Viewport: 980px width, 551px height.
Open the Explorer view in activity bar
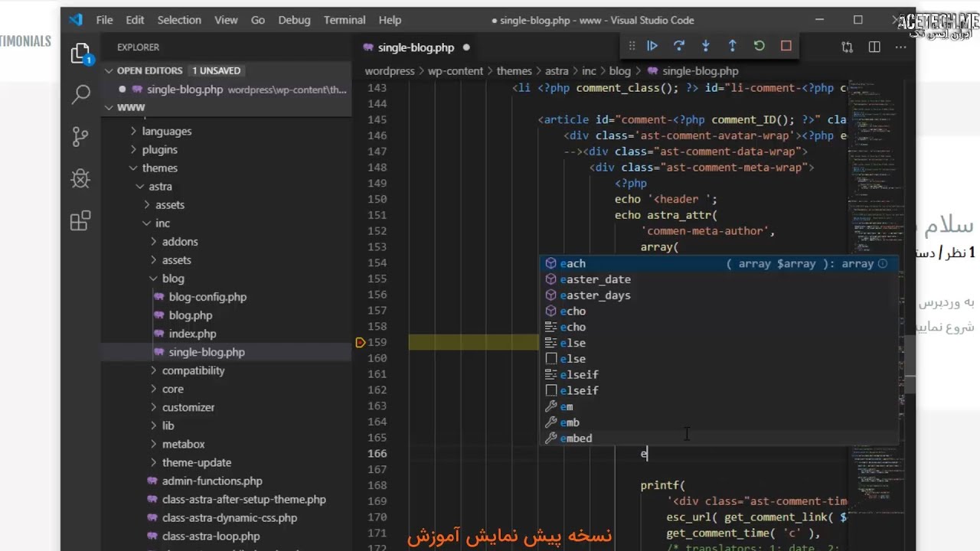pos(80,53)
